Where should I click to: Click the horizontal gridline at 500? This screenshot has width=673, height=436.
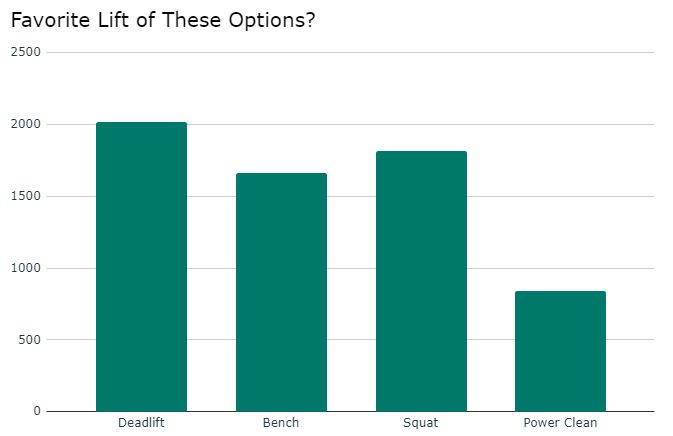point(630,340)
